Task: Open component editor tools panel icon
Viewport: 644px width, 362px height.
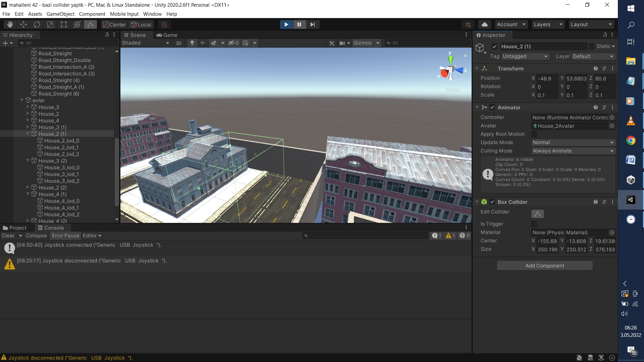Action: tap(332, 43)
